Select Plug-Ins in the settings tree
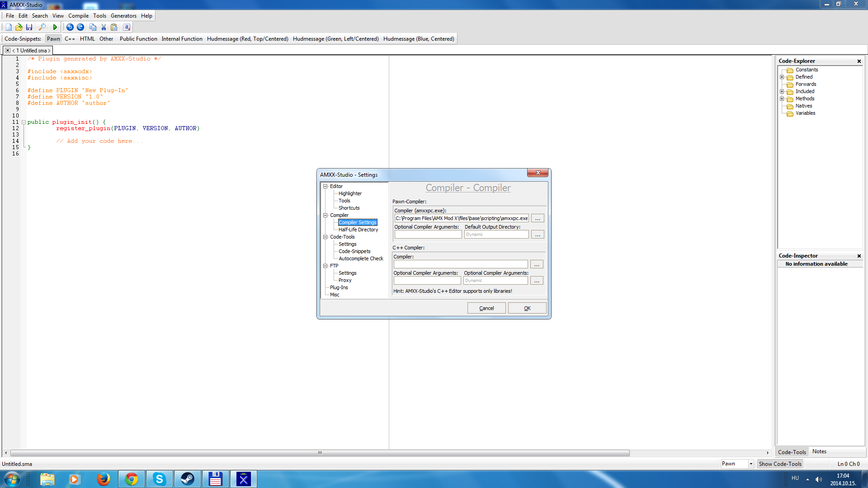Viewport: 868px width, 488px height. pos(339,287)
